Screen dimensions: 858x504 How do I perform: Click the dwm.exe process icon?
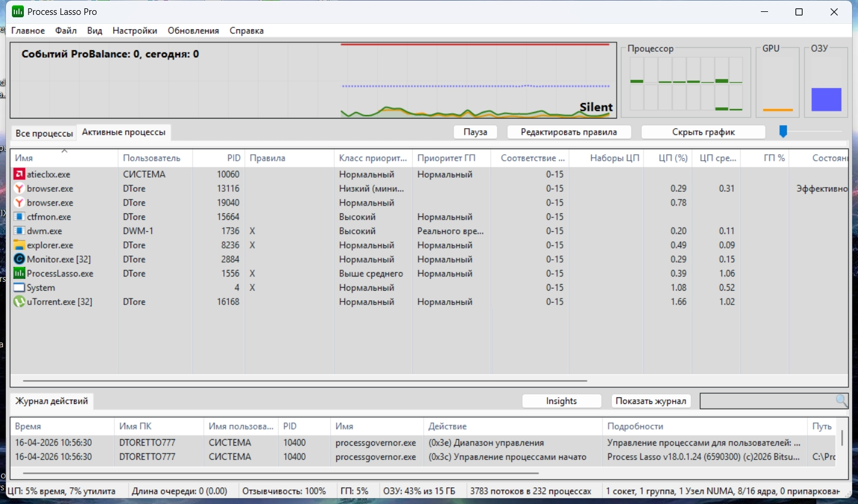(19, 231)
